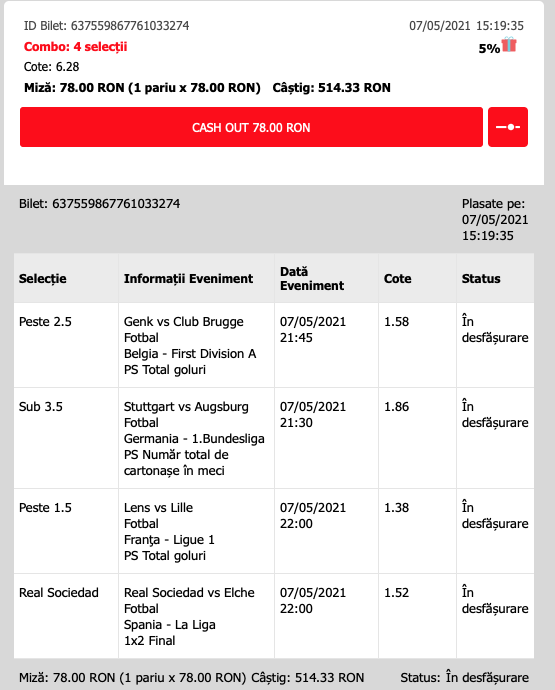
Task: Click the Câștig: 514.33 RON text at top
Action: (x=331, y=88)
